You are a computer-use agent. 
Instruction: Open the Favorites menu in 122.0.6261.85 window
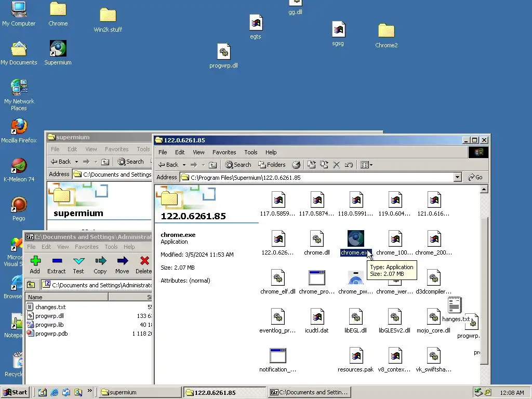point(224,152)
